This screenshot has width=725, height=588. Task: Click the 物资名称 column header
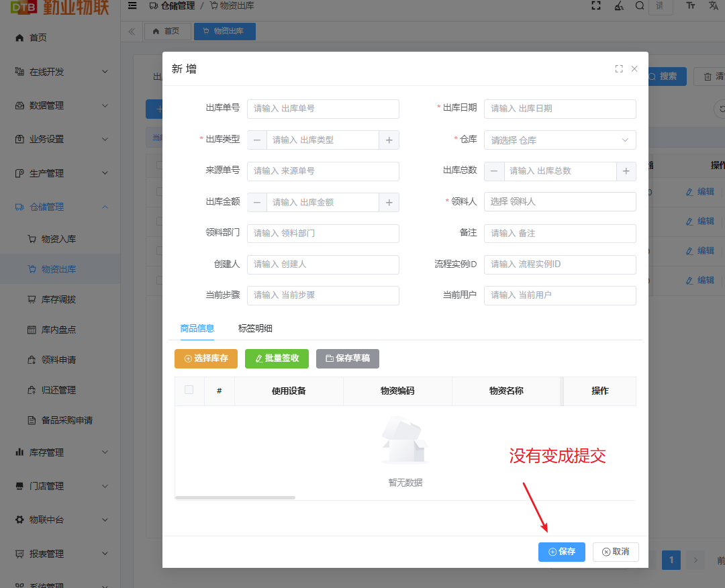tap(506, 391)
